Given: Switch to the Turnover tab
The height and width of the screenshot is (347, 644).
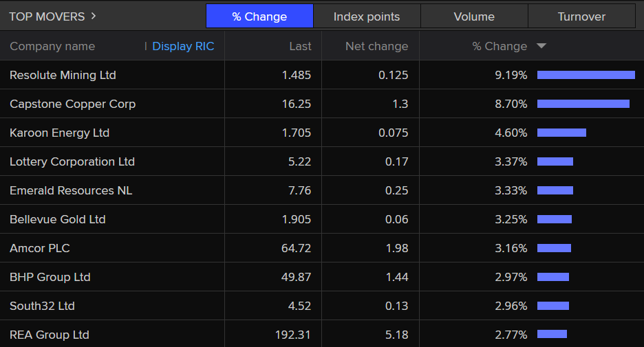Looking at the screenshot, I should (x=581, y=16).
